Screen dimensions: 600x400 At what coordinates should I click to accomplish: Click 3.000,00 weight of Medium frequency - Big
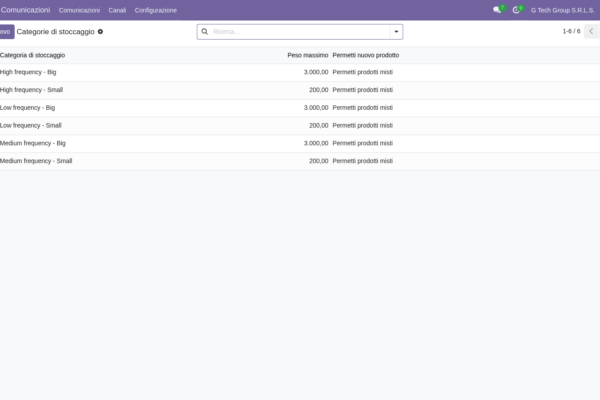pyautogui.click(x=316, y=143)
